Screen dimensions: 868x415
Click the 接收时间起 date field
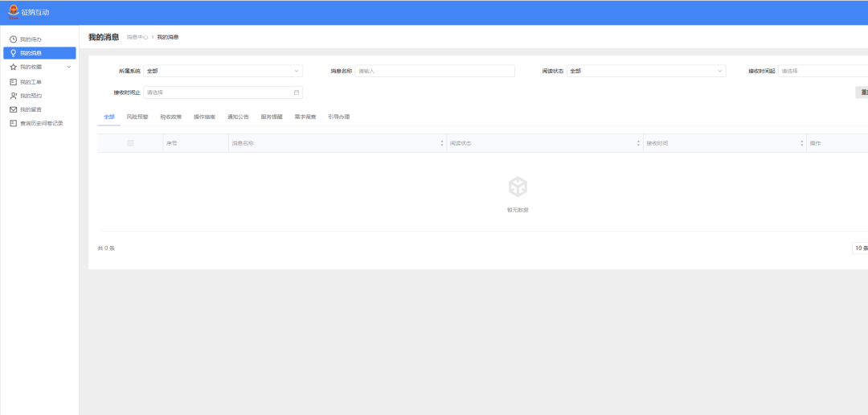point(823,71)
